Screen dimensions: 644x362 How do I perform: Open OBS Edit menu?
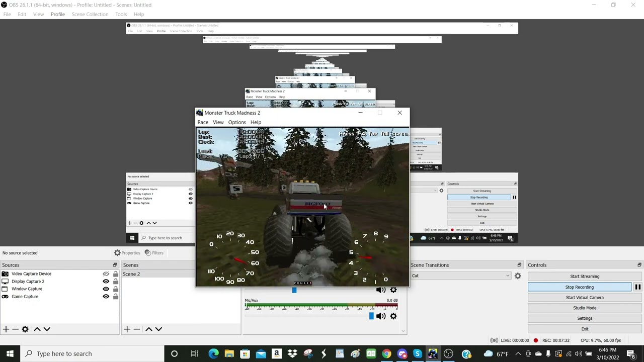22,14
